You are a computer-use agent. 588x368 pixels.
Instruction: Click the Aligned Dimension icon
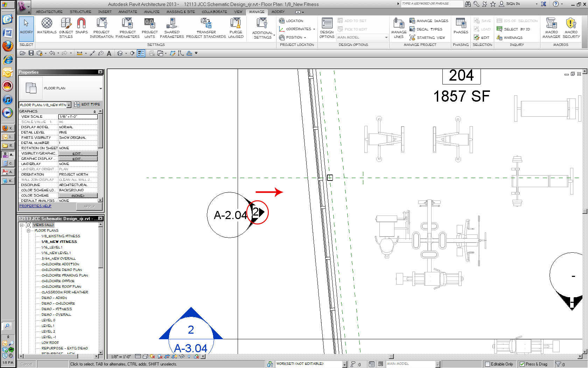92,53
